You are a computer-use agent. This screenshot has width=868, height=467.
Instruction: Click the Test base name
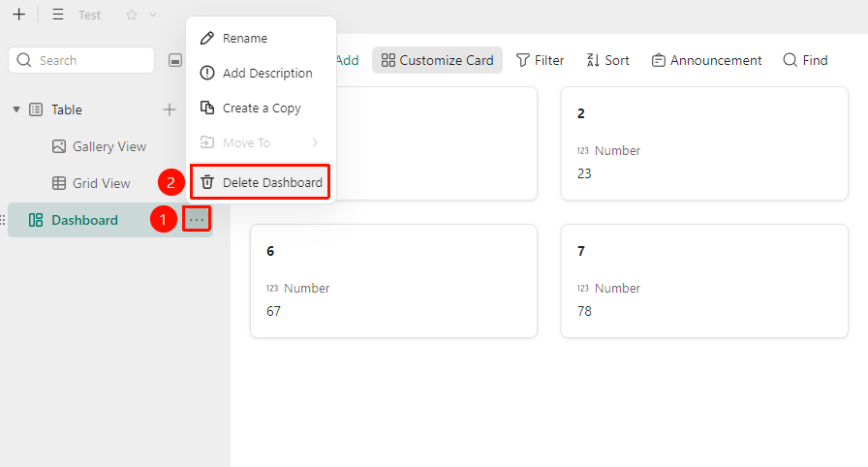(90, 15)
